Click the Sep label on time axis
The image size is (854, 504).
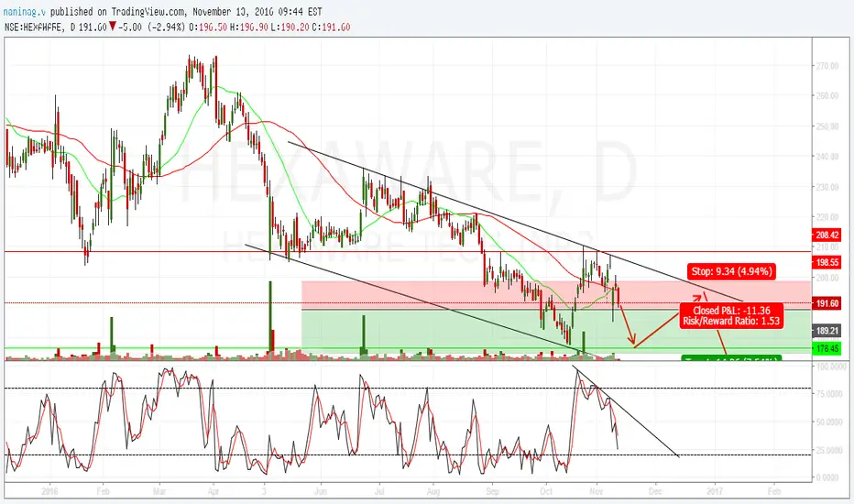tap(492, 491)
